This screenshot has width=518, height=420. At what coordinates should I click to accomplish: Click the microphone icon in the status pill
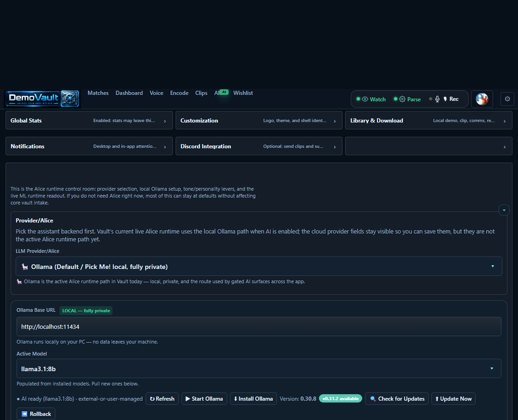(x=437, y=99)
